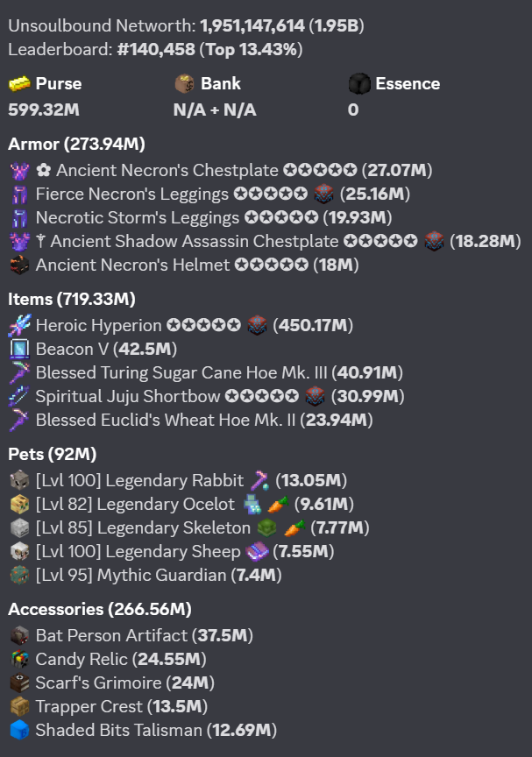Viewport: 532px width, 757px height.
Task: Click the black Essence icon
Action: [x=358, y=84]
